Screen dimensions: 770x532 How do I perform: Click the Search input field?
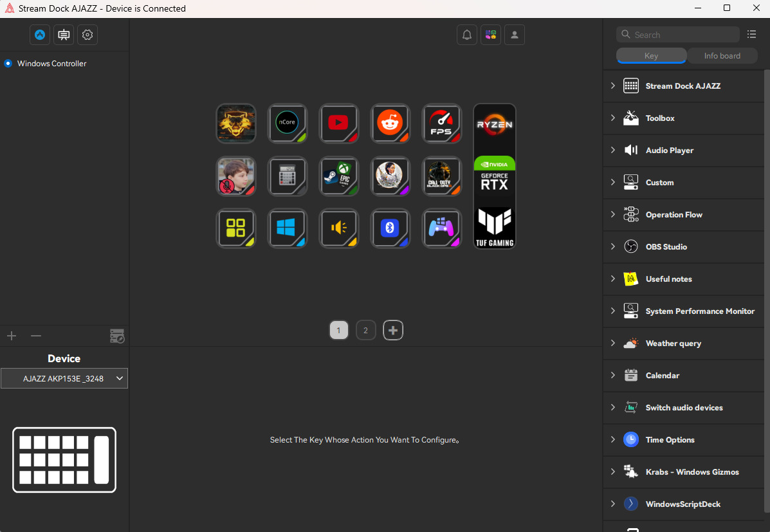tap(678, 34)
